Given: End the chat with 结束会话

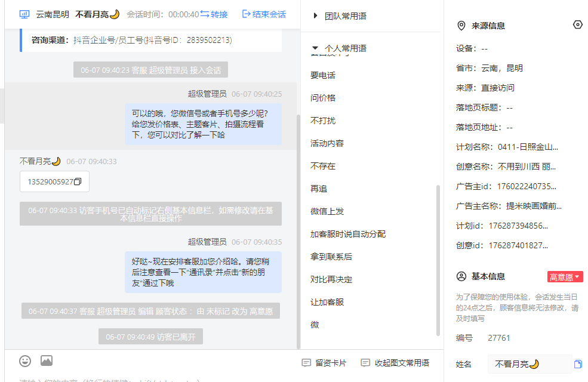Looking at the screenshot, I should pyautogui.click(x=264, y=14).
